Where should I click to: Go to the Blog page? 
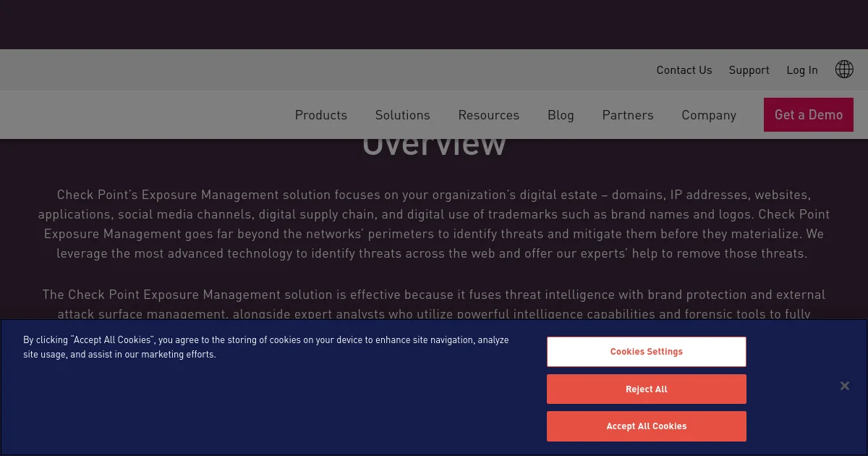[561, 115]
